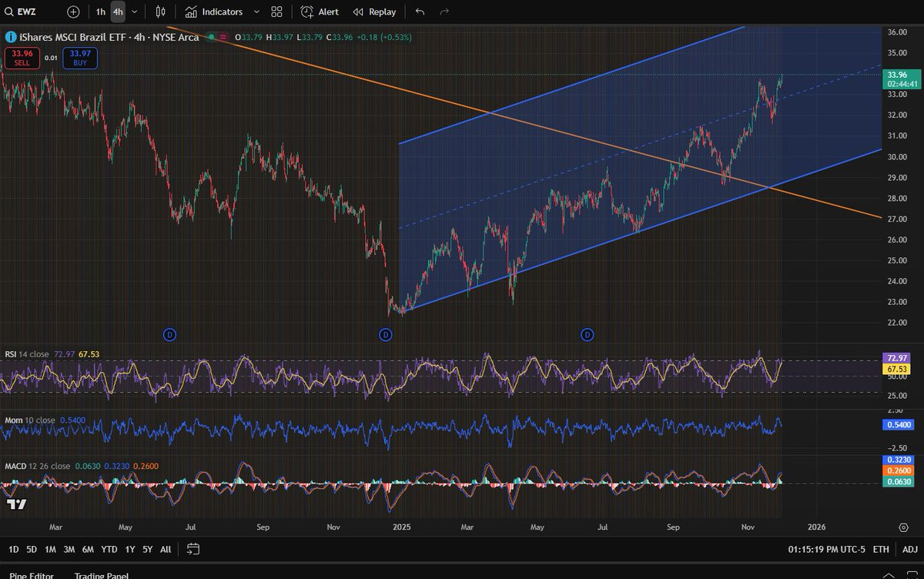
Task: Click the green market status dot
Action: click(x=211, y=37)
